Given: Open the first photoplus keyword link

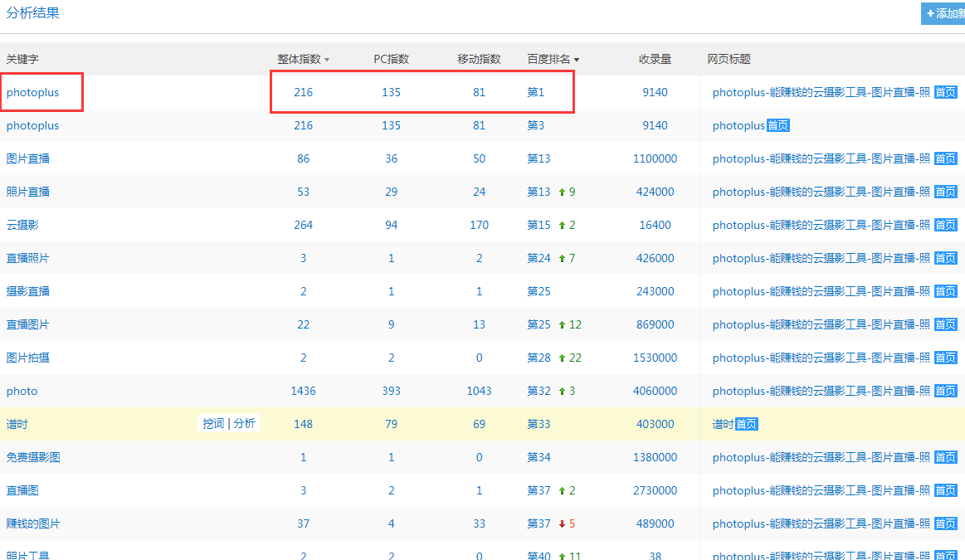Looking at the screenshot, I should pos(32,92).
